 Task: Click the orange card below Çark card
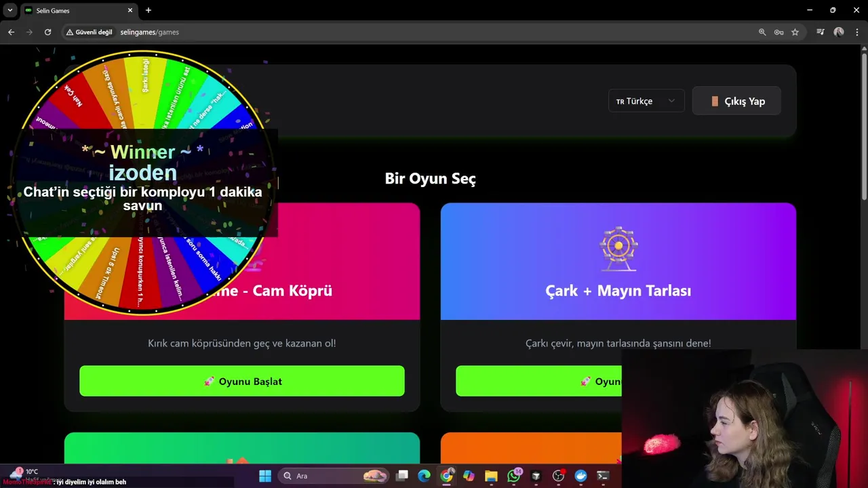[x=531, y=448]
